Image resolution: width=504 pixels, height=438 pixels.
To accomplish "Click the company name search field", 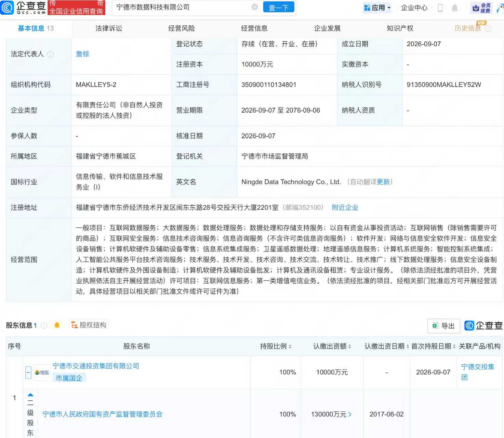I will click(x=183, y=7).
